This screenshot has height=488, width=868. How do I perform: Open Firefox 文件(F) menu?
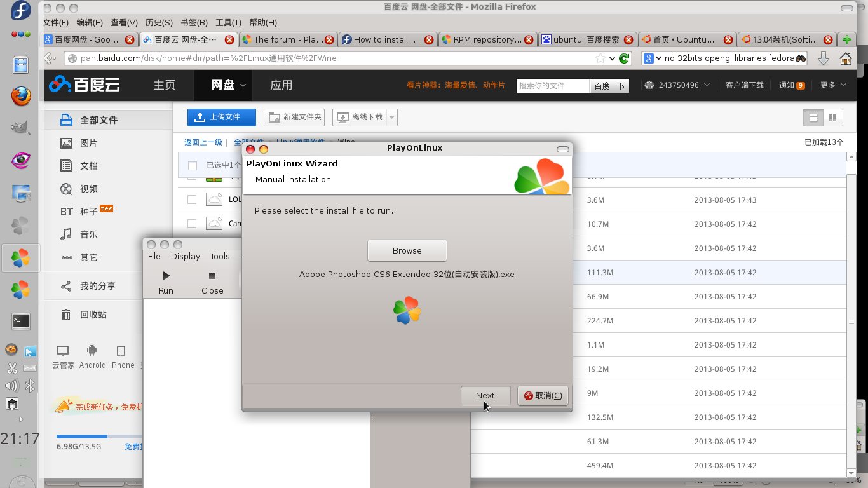(55, 22)
